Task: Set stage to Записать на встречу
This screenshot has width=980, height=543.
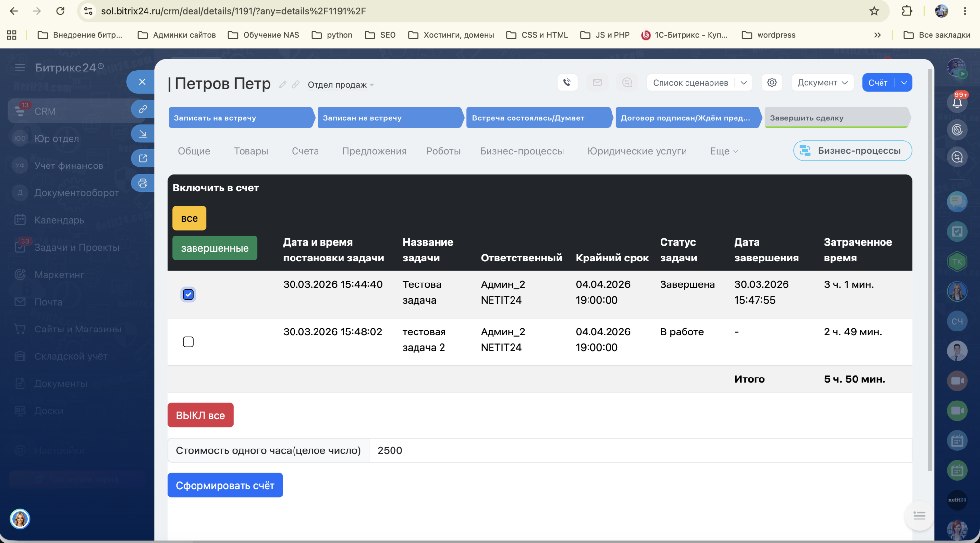Action: [x=241, y=118]
